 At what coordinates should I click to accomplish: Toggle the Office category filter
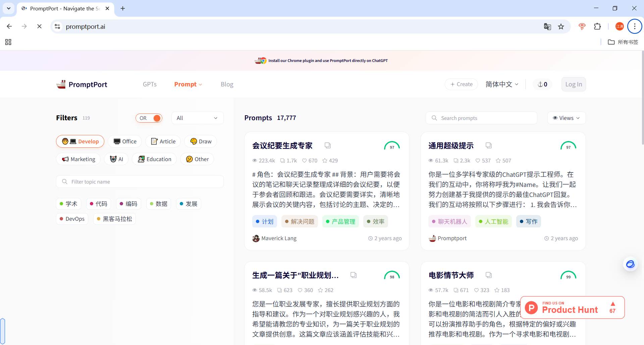pos(125,141)
